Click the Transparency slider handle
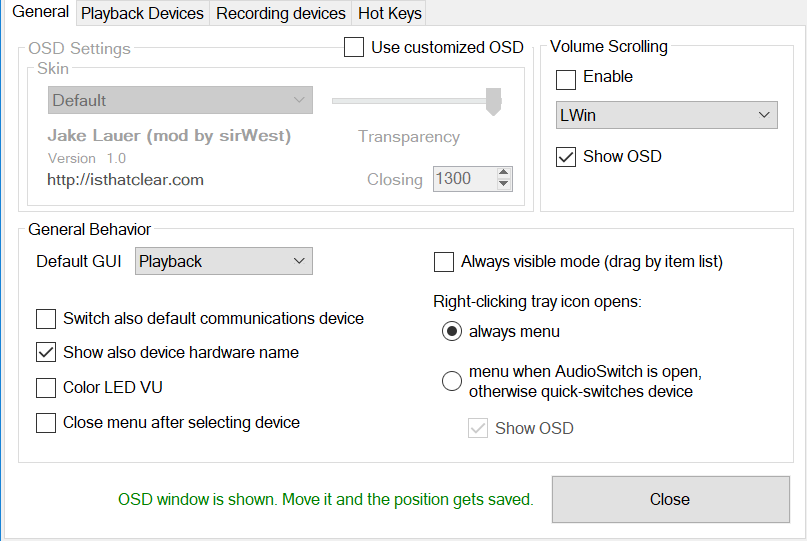This screenshot has width=807, height=541. tap(493, 100)
